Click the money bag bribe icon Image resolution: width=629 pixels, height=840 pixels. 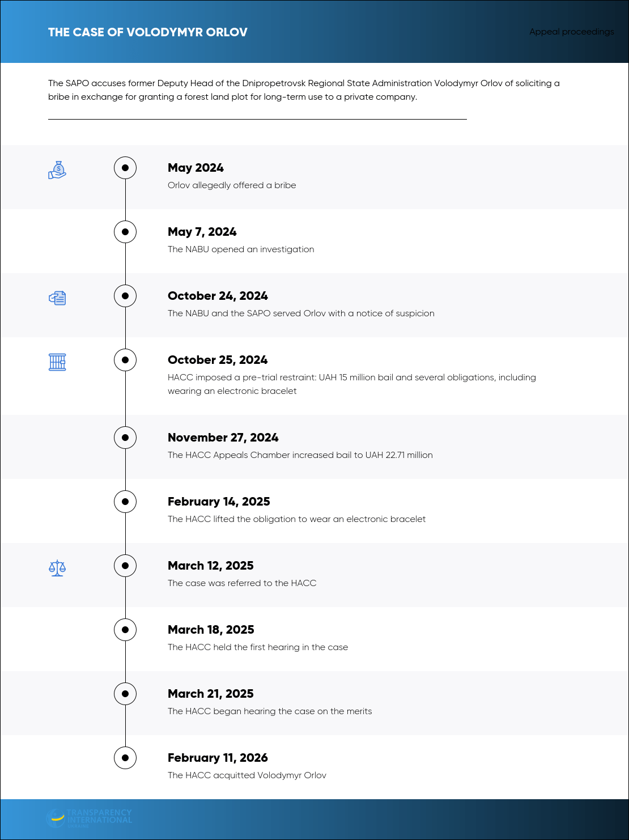pos(57,170)
